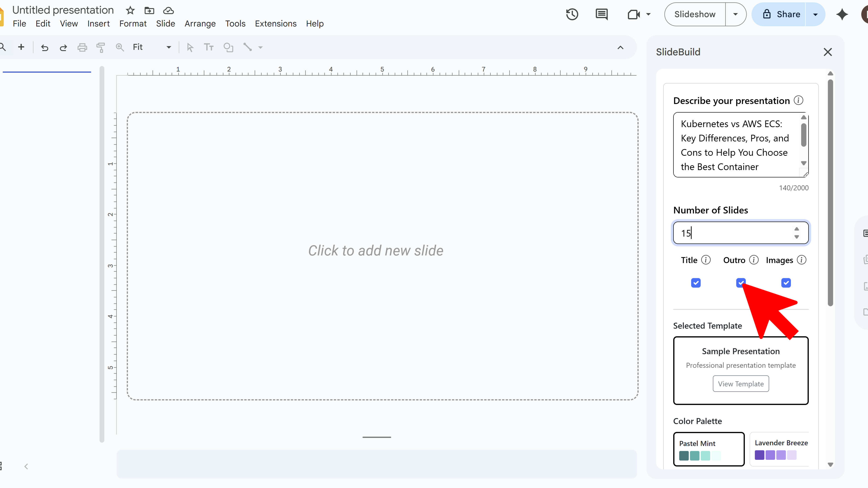868x488 pixels.
Task: Decrease number of slides stepper down
Action: click(797, 237)
